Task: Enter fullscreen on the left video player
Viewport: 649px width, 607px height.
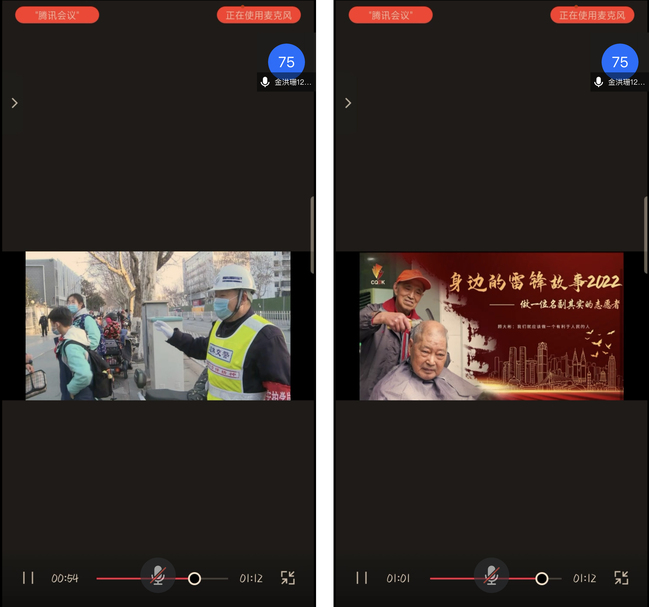Action: (288, 578)
